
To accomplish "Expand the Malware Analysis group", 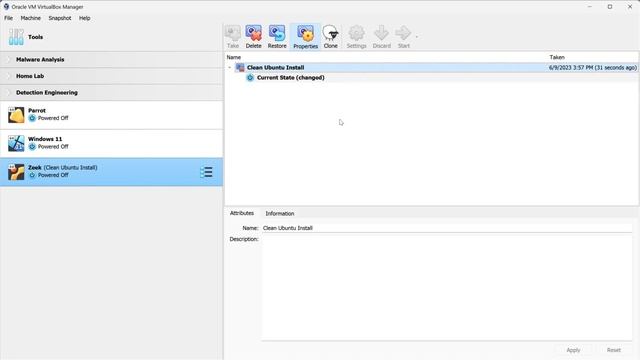I will (9, 60).
